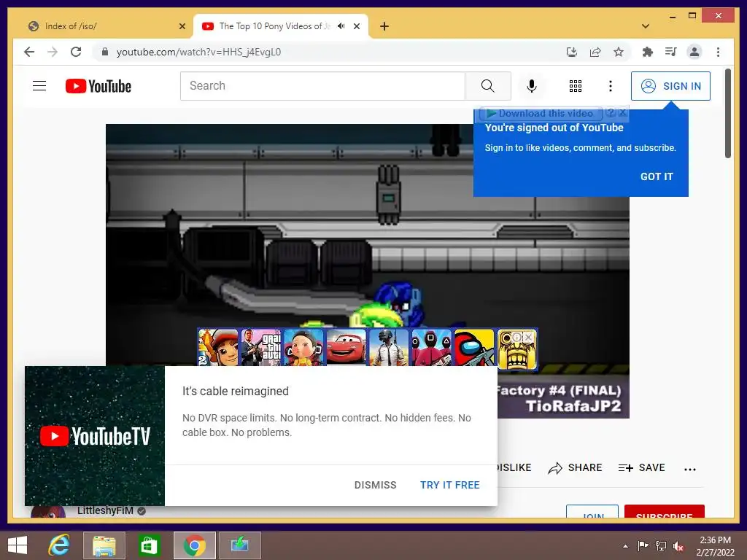Share this page via the address bar icon
The width and height of the screenshot is (747, 560).
pyautogui.click(x=595, y=52)
